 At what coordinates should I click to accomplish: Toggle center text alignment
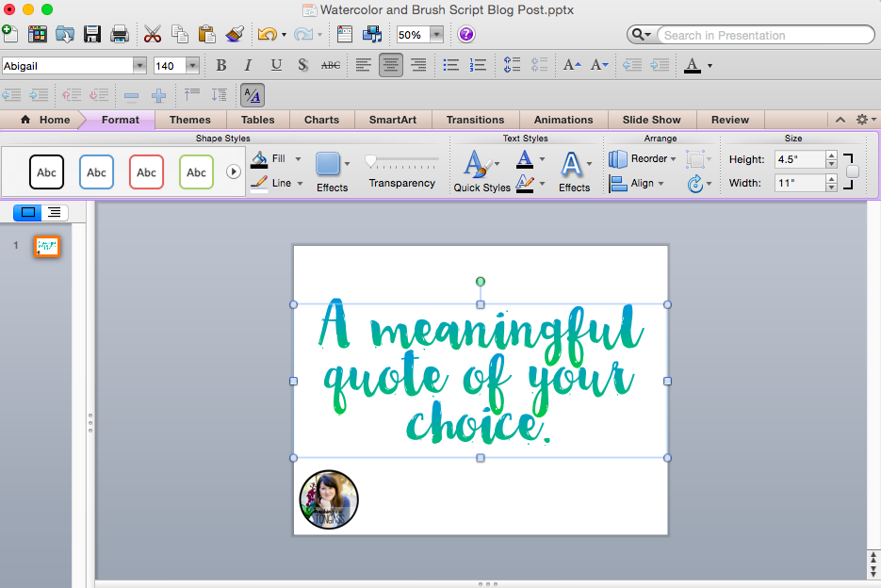tap(390, 65)
